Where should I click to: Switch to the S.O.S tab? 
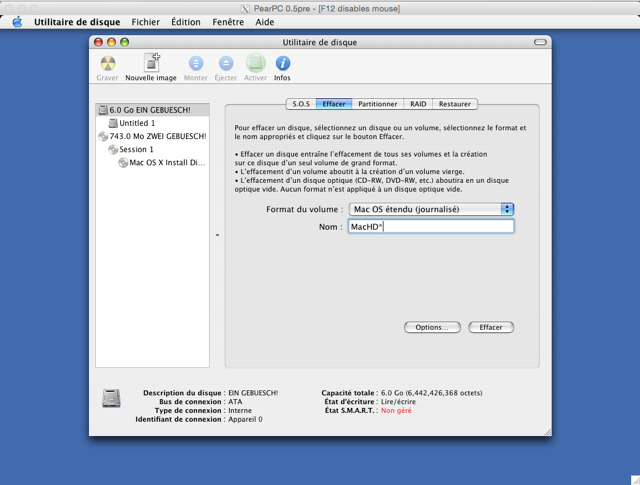301,104
